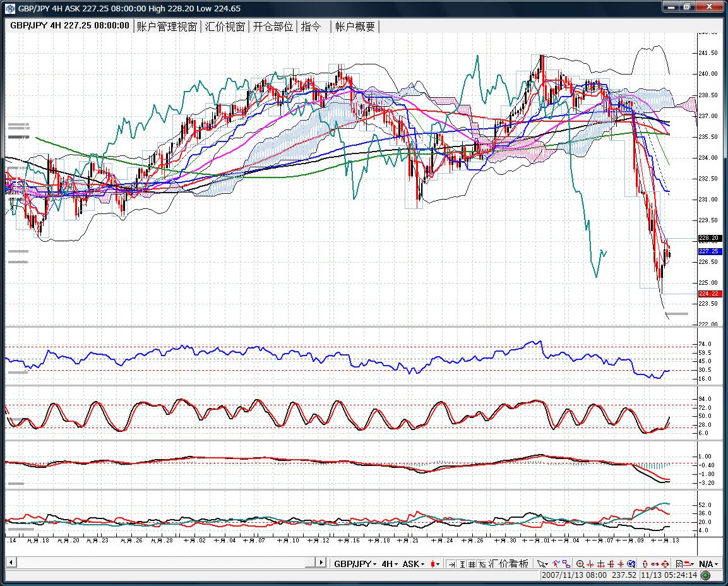Click the application icon in title bar
The height and width of the screenshot is (586, 728).
tap(9, 8)
